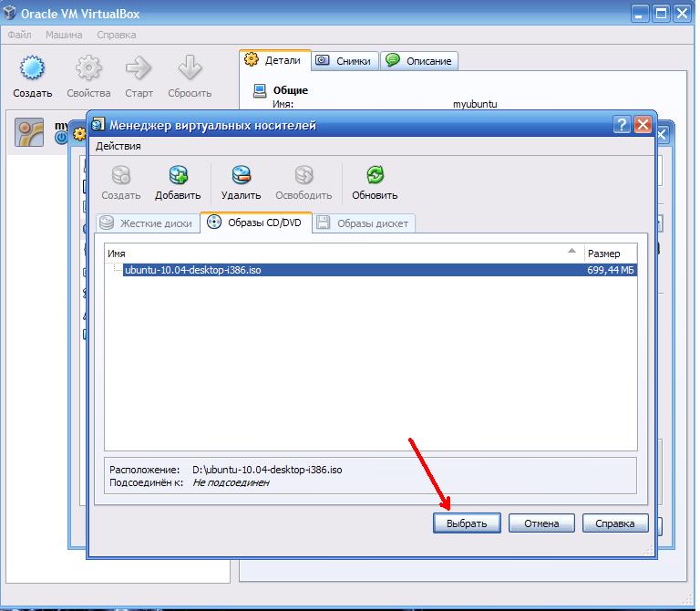Switch to the Жесткие диски tab

(147, 223)
